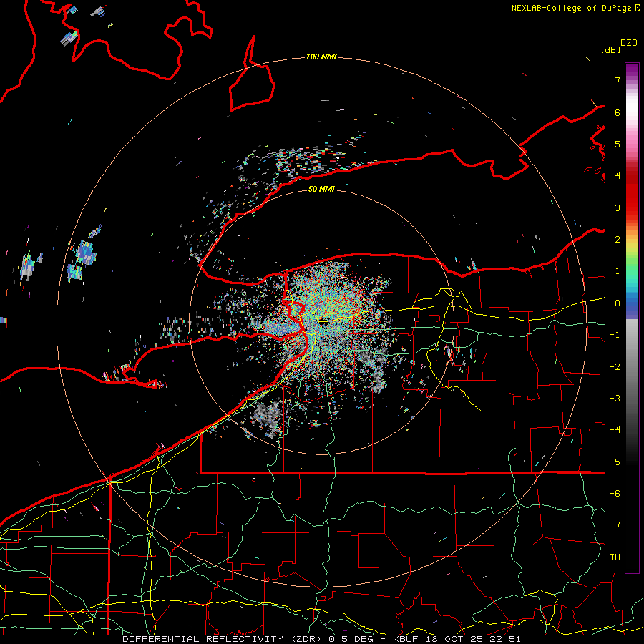Click the 5 value on the ZDR scale

point(618,144)
